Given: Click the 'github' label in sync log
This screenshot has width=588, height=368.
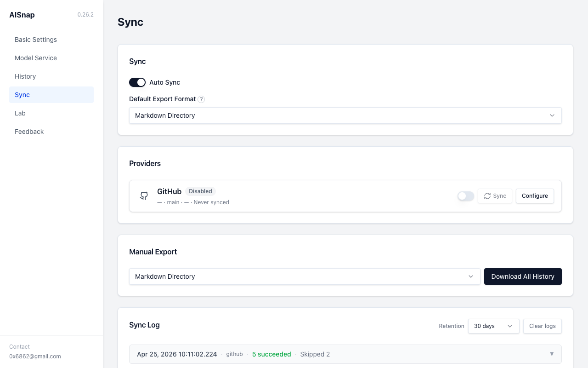Looking at the screenshot, I should coord(234,354).
